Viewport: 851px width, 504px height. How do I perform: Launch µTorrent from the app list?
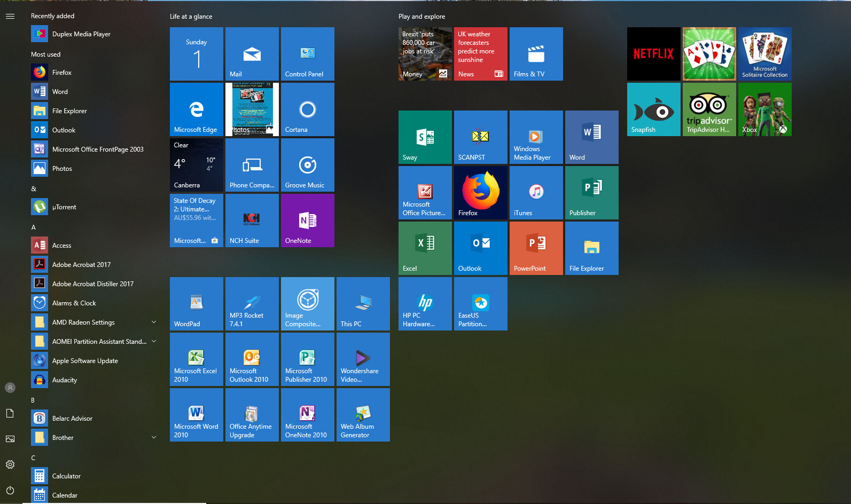pos(94,207)
